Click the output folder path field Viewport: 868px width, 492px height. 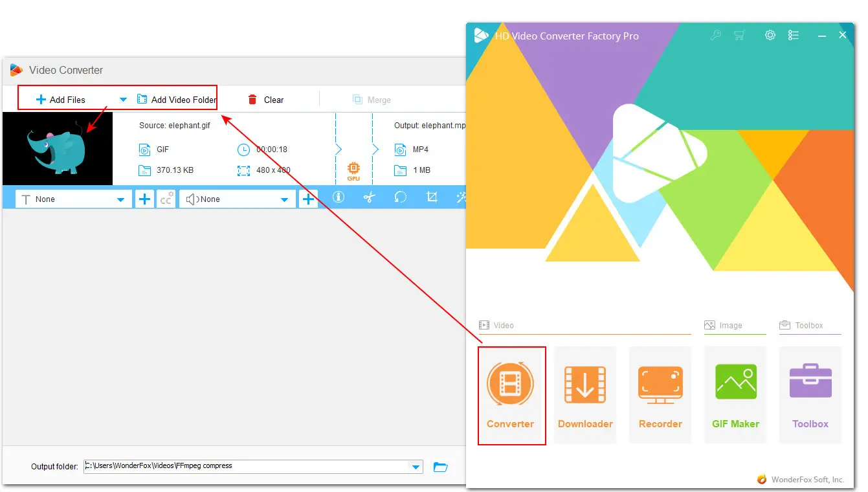pos(246,466)
